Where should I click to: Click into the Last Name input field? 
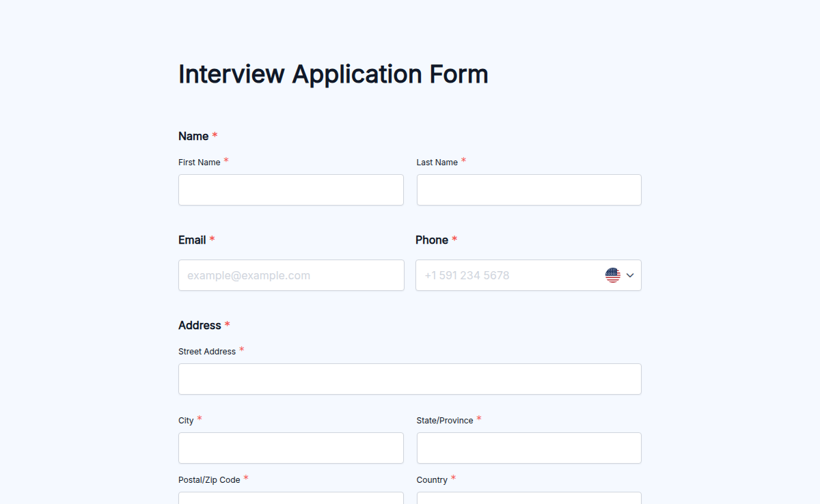528,190
